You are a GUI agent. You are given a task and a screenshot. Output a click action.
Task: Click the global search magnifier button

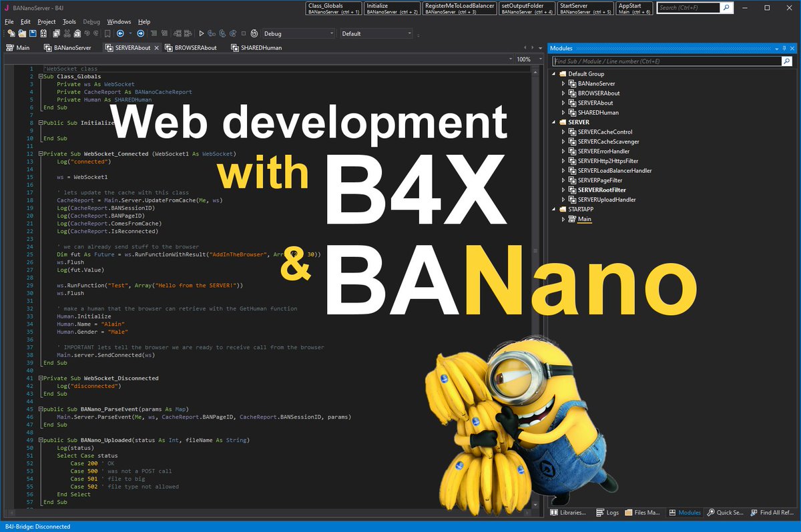tap(727, 8)
